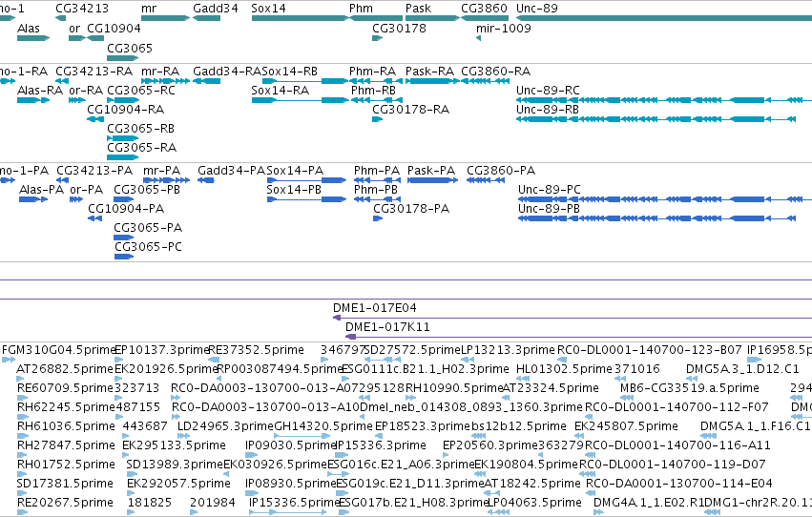
Task: Select transcript Sox14-RA
Action: click(x=300, y=100)
